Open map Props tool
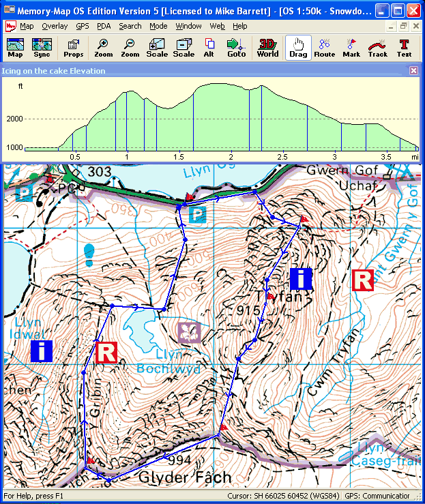The height and width of the screenshot is (504, 425). point(73,48)
